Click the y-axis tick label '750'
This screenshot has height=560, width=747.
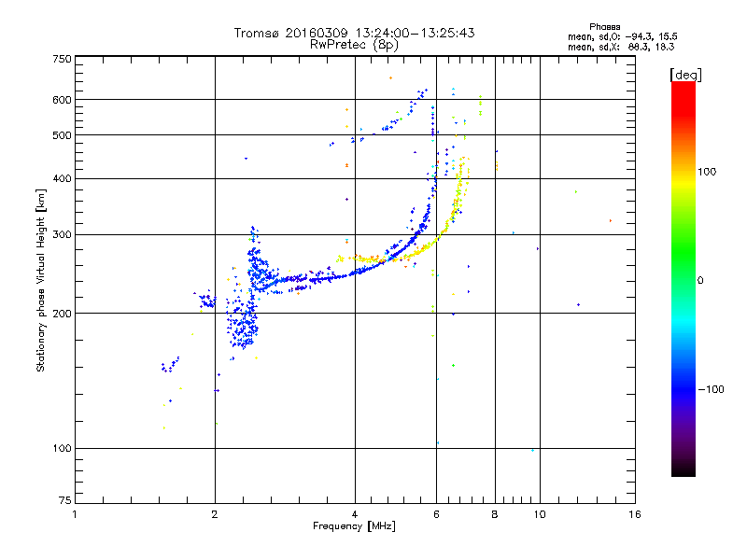click(63, 59)
